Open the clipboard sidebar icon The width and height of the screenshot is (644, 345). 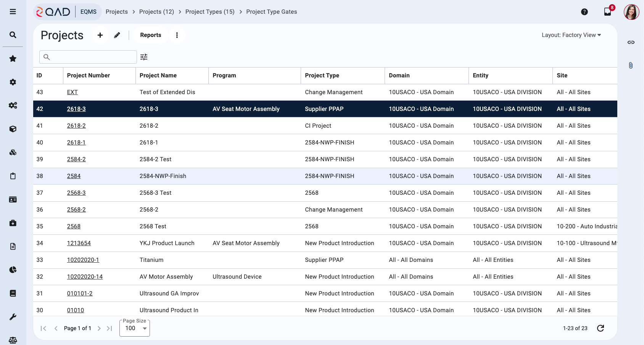13,176
